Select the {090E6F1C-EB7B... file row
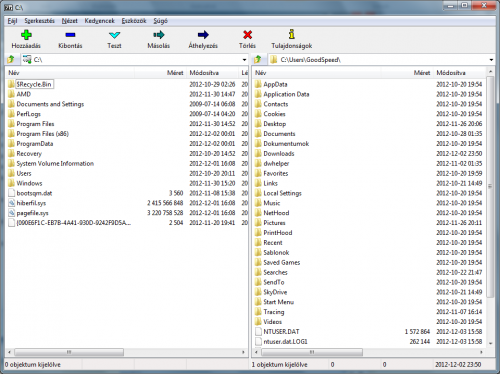Image resolution: width=500 pixels, height=374 pixels. (x=127, y=223)
